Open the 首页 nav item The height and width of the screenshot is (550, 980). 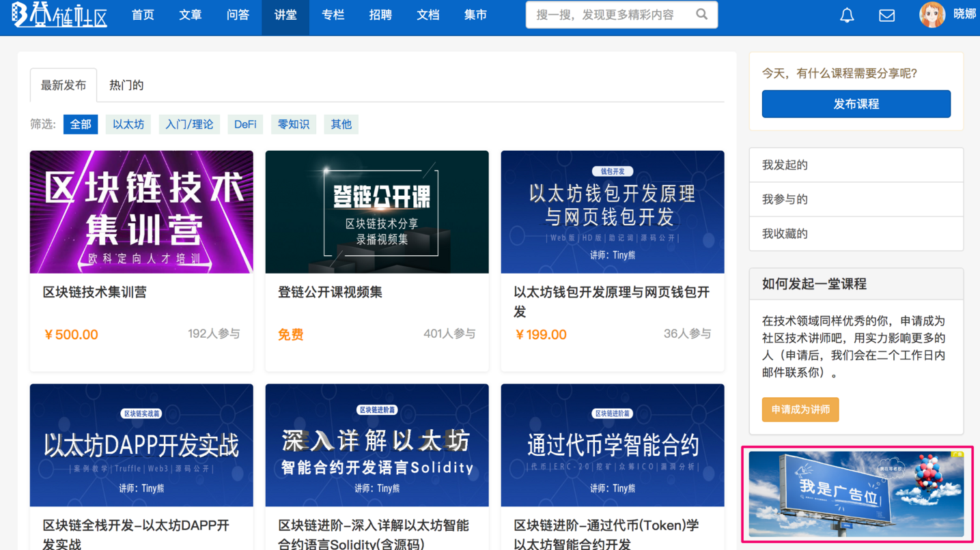(143, 15)
